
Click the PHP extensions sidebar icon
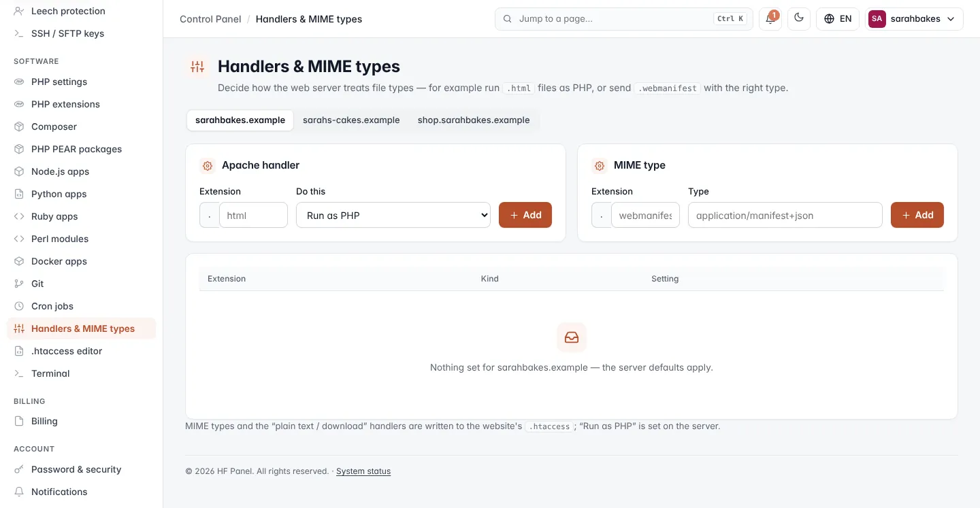[x=19, y=104]
